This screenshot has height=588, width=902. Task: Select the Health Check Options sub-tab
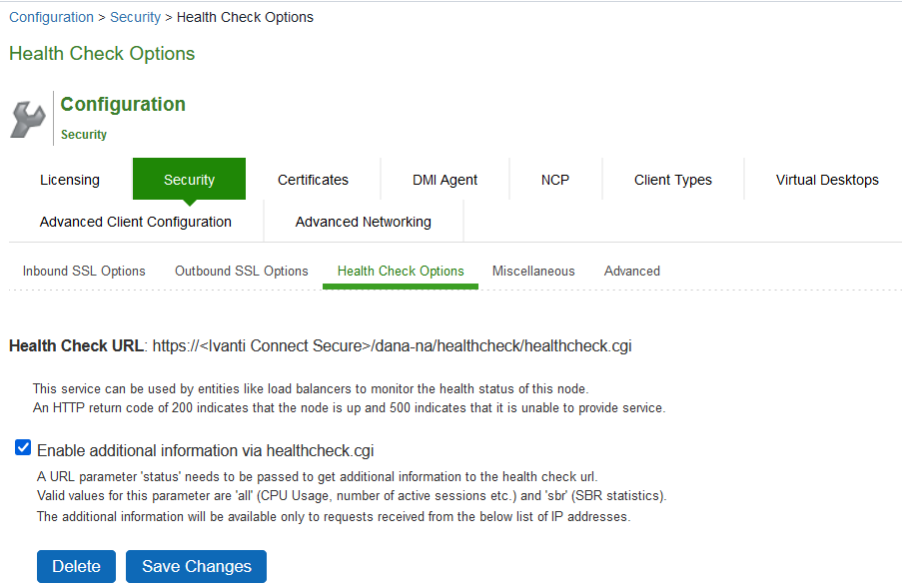click(x=401, y=271)
